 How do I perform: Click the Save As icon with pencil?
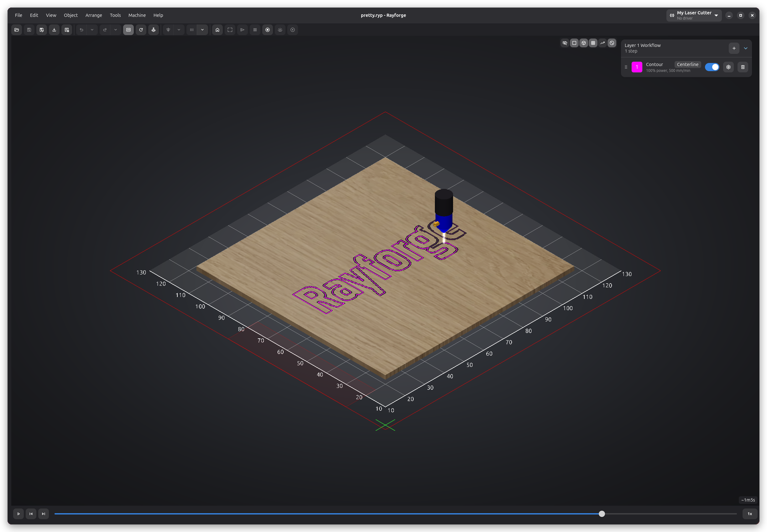point(42,30)
